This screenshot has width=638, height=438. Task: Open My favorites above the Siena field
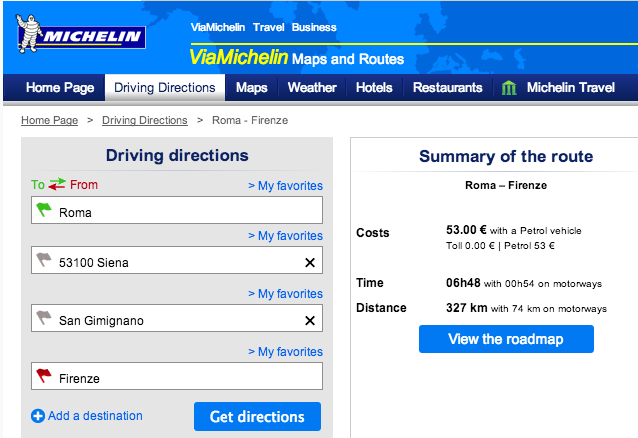[286, 236]
